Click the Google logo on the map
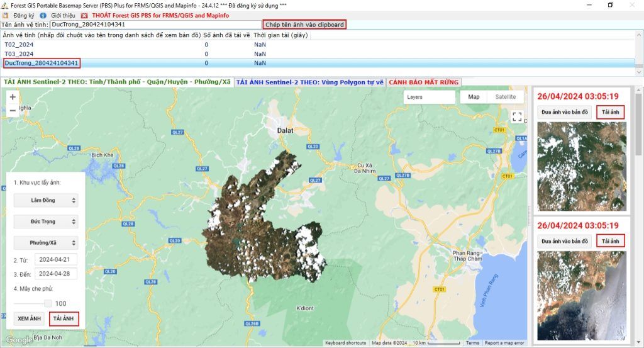Image resolution: width=644 pixels, height=348 pixels. (19, 340)
